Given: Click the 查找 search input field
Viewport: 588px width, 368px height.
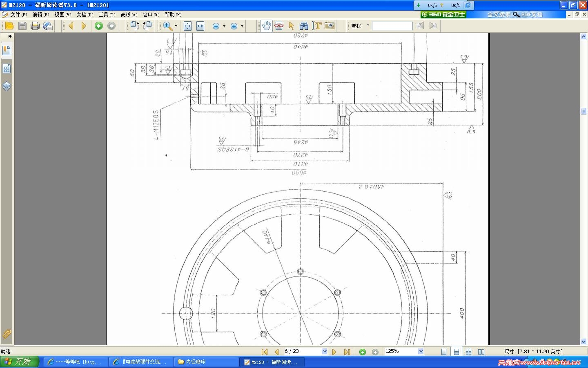Looking at the screenshot, I should pyautogui.click(x=392, y=26).
